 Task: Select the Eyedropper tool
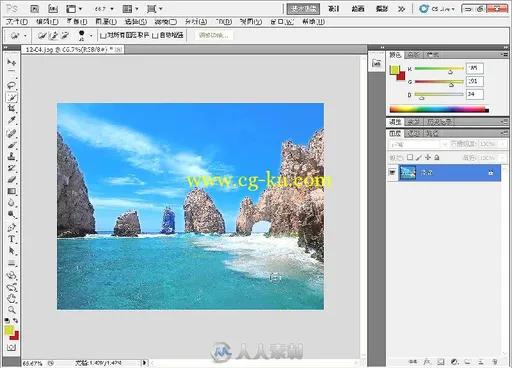coord(11,120)
